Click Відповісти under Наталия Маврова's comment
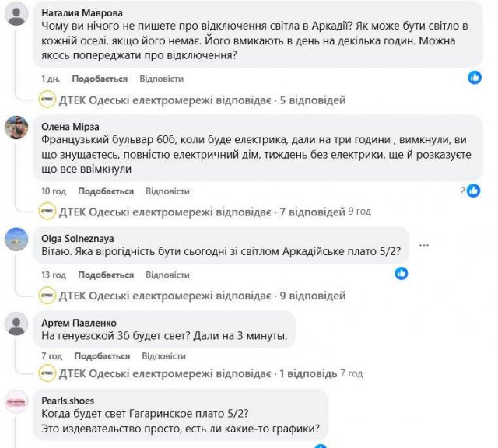Screen dimensions: 498x448 tap(161, 79)
